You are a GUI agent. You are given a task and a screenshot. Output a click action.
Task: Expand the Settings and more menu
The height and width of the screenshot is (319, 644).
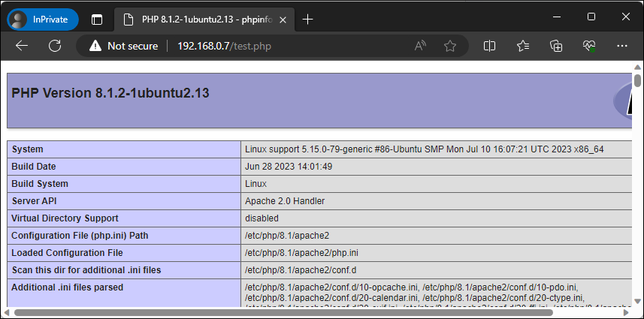[x=621, y=46]
